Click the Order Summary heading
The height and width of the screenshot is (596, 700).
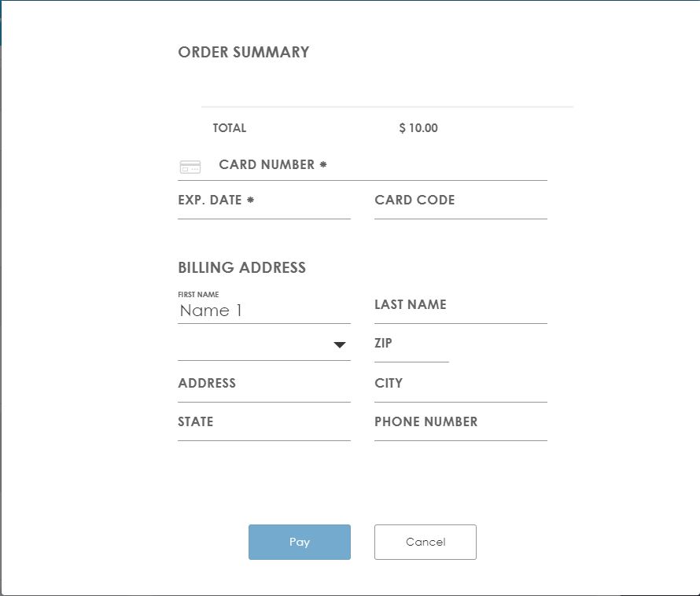(x=242, y=52)
